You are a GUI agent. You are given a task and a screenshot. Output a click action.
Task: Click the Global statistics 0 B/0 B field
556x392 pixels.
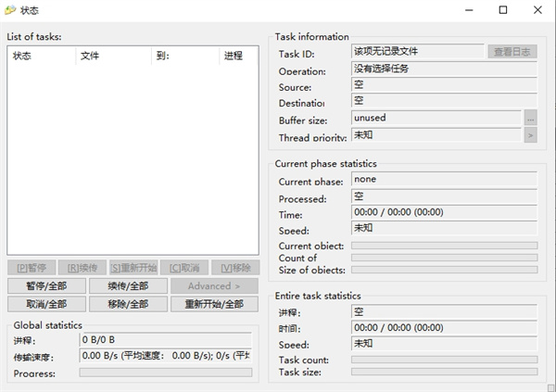166,340
